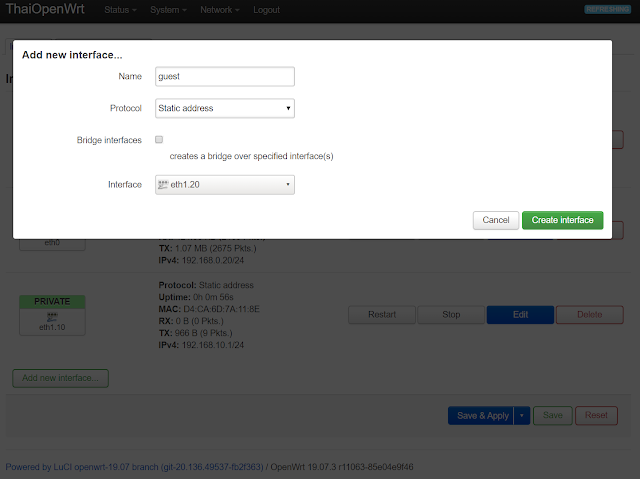Click the TX 1.07 MB (2675 Pkts.) text
Viewport: 640px width, 479px height.
[207, 248]
